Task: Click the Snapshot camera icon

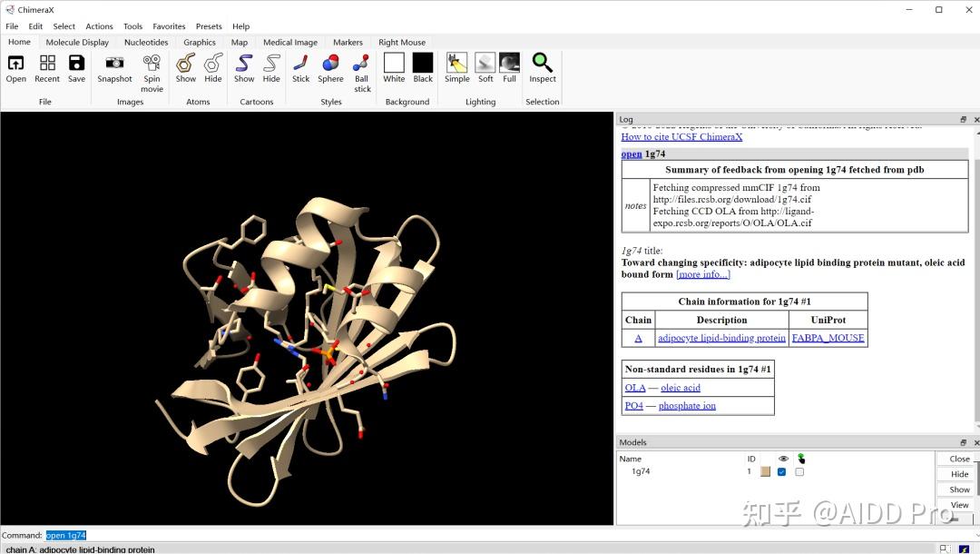Action: coord(114,64)
